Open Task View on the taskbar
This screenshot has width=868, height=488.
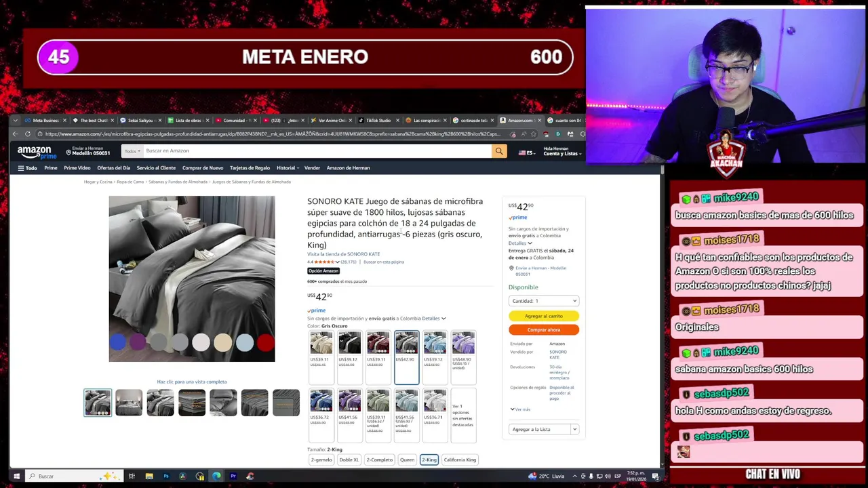click(x=132, y=476)
